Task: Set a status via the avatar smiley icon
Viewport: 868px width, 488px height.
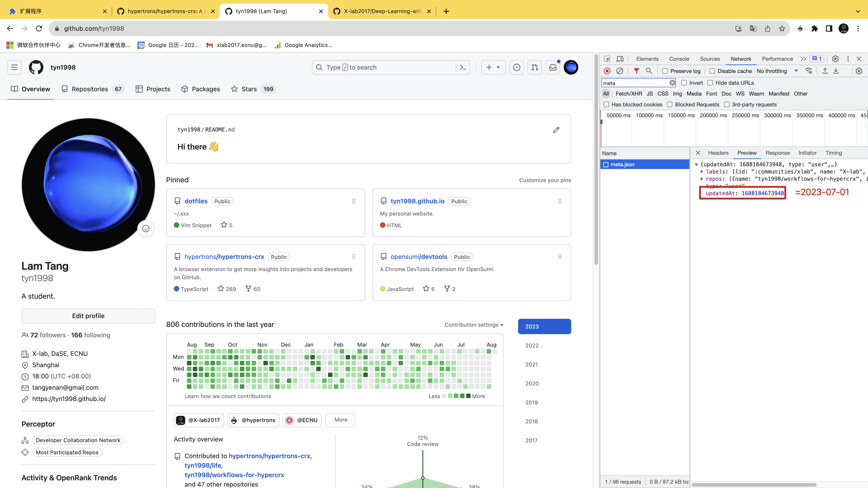Action: tap(146, 229)
